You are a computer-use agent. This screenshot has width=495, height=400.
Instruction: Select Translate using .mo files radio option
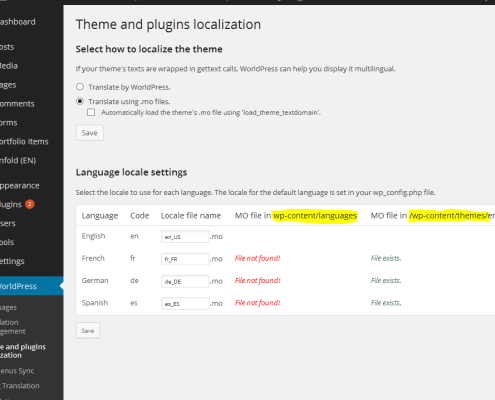click(x=80, y=101)
